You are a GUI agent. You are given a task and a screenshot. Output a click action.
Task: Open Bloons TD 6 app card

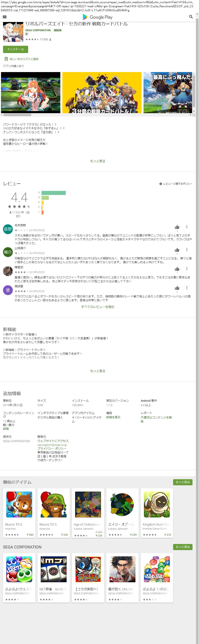(x=19, y=513)
